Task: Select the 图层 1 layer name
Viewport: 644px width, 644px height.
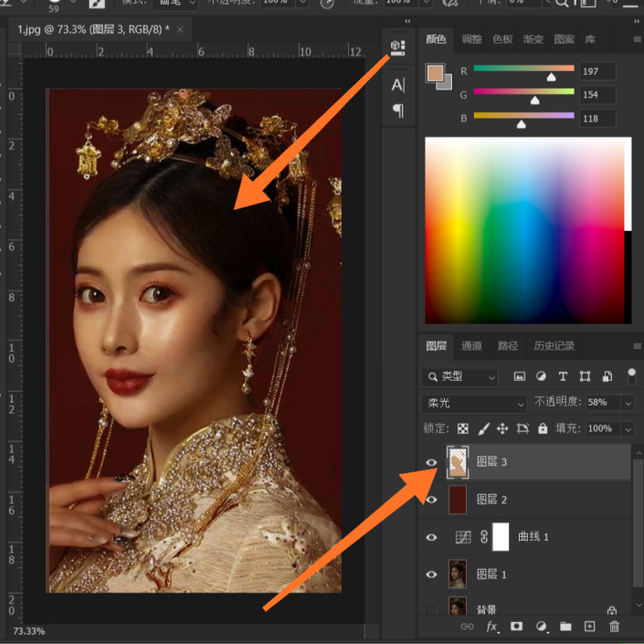Action: 491,575
